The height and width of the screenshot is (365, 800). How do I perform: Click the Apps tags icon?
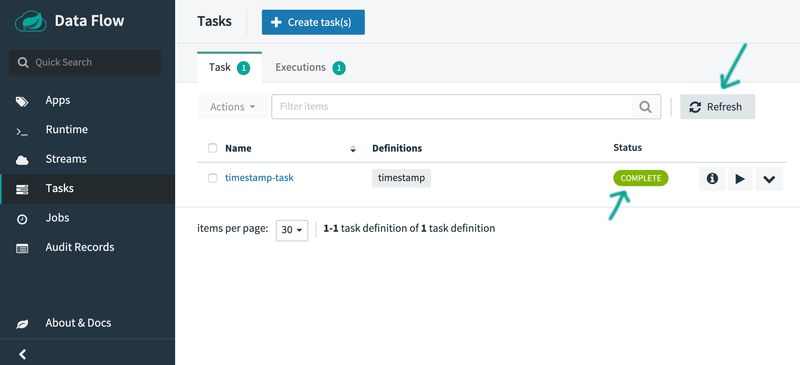coord(22,102)
